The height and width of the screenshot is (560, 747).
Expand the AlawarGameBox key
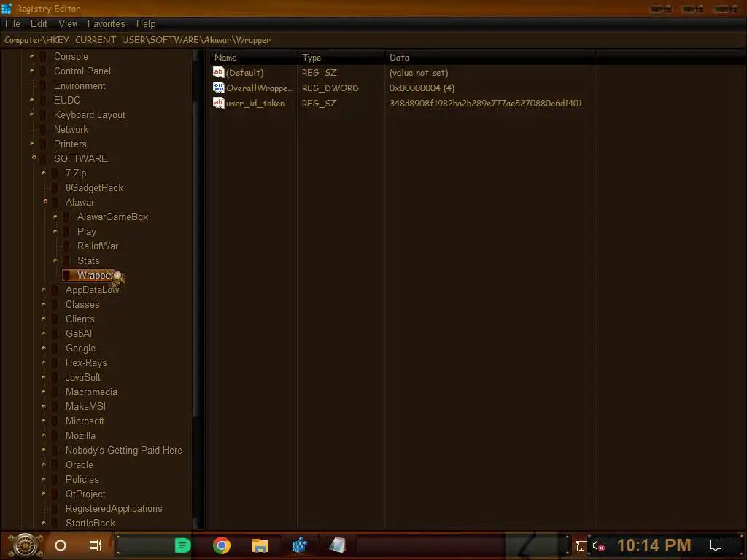(55, 217)
